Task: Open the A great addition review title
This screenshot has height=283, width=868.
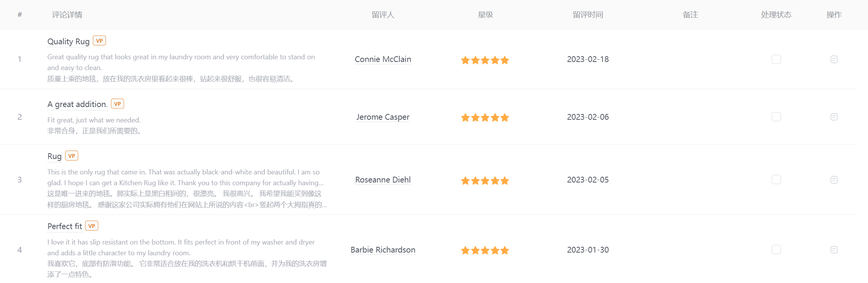Action: (x=77, y=104)
